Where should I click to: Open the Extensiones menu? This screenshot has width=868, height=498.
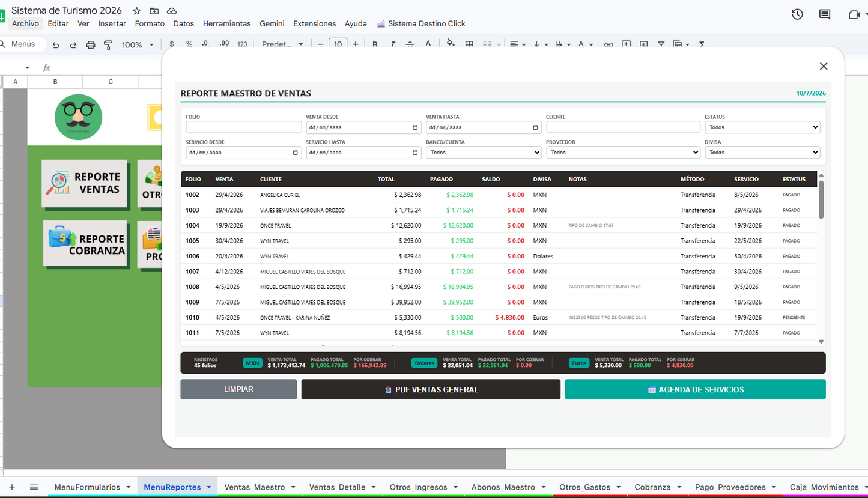315,23
